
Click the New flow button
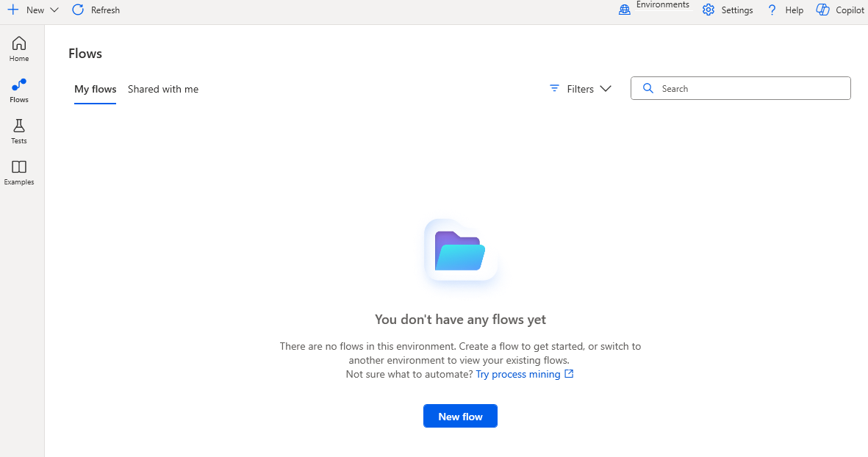(460, 415)
